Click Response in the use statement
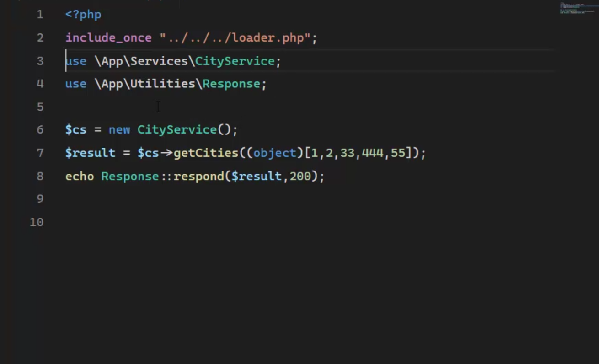 [x=231, y=84]
